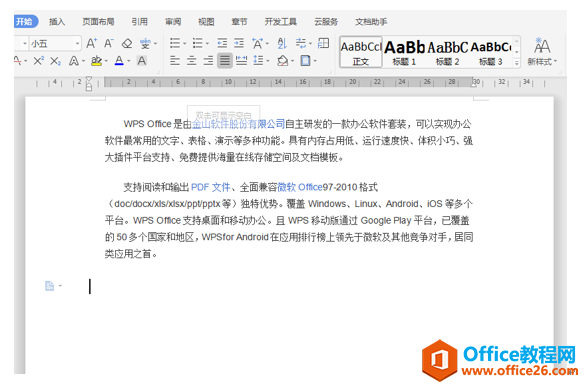
Task: Click the table/columns layout icon in the ribbon
Action: (x=323, y=43)
